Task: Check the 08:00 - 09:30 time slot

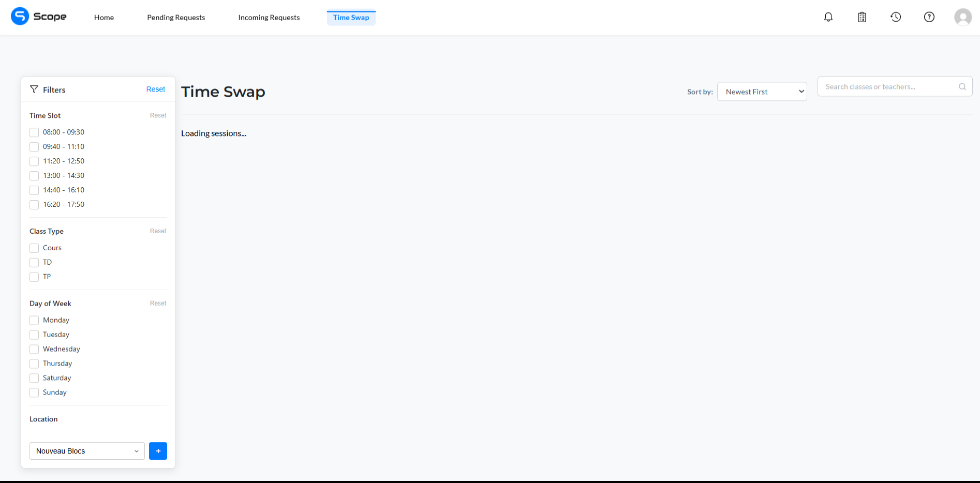Action: [x=34, y=132]
